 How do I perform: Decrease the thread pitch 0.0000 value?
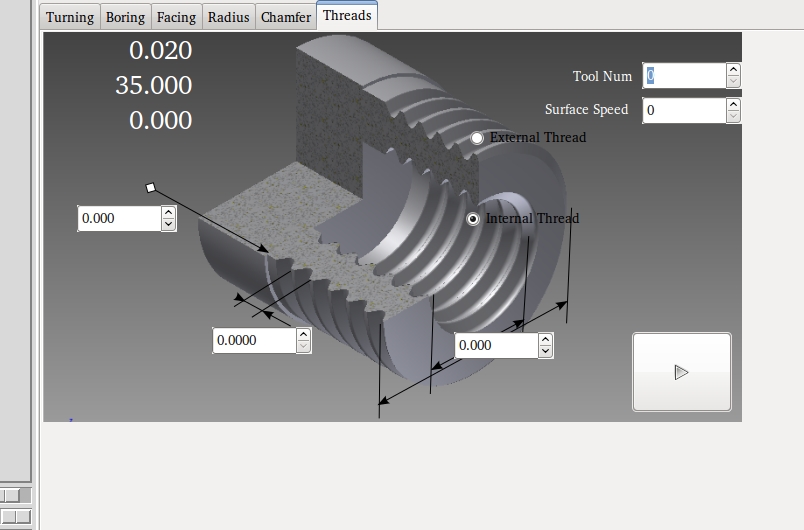(303, 346)
